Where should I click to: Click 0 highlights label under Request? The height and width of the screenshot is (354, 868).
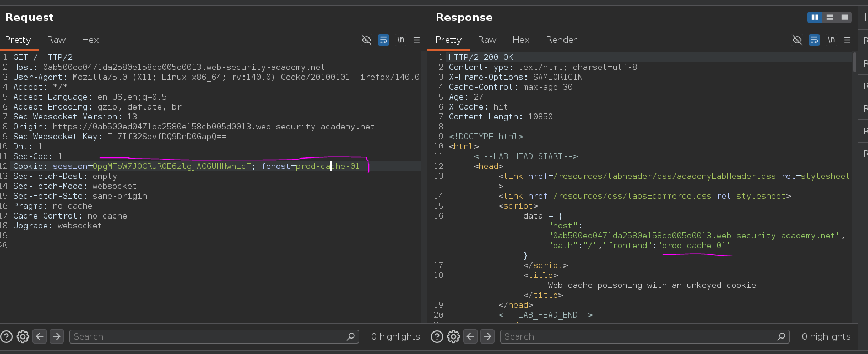pyautogui.click(x=395, y=336)
